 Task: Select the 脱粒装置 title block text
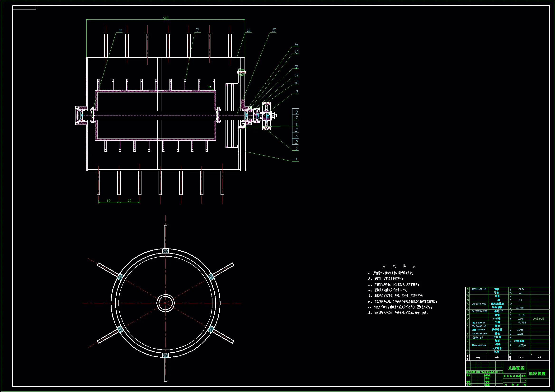[537, 374]
